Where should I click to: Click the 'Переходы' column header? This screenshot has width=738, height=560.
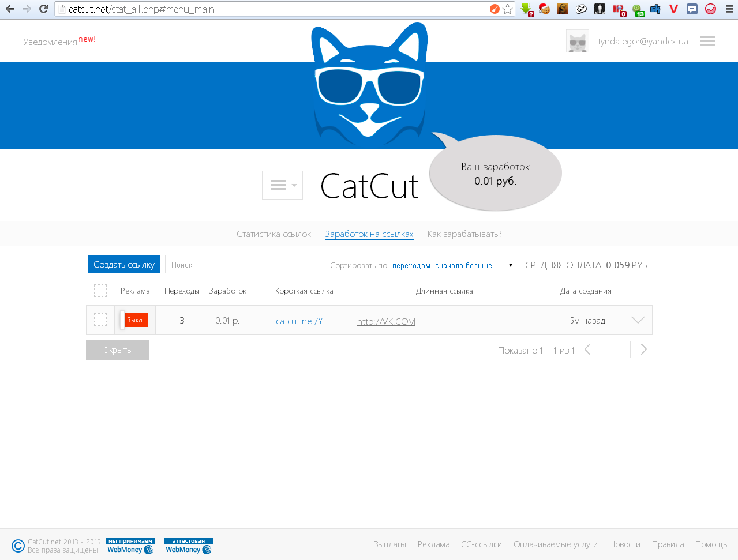[182, 291]
